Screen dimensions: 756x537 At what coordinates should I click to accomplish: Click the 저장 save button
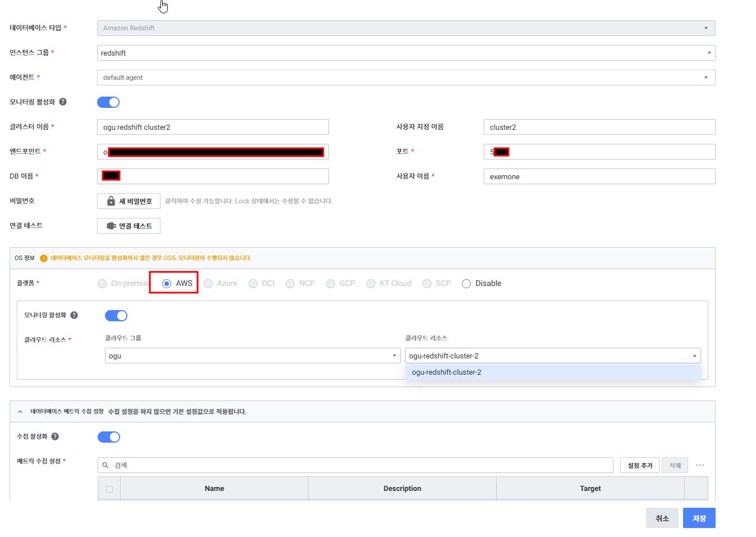pos(699,518)
